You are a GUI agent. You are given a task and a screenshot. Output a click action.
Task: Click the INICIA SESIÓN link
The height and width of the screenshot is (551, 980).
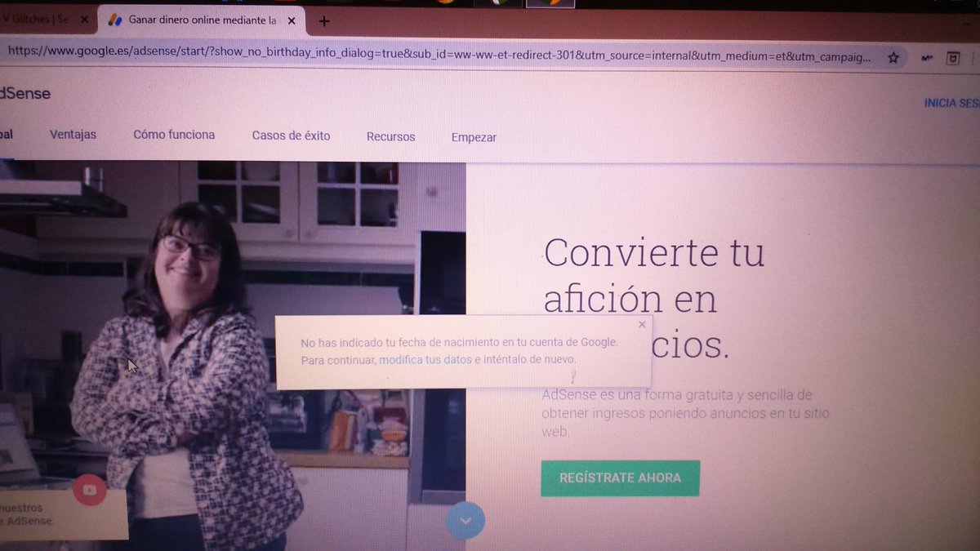point(951,104)
